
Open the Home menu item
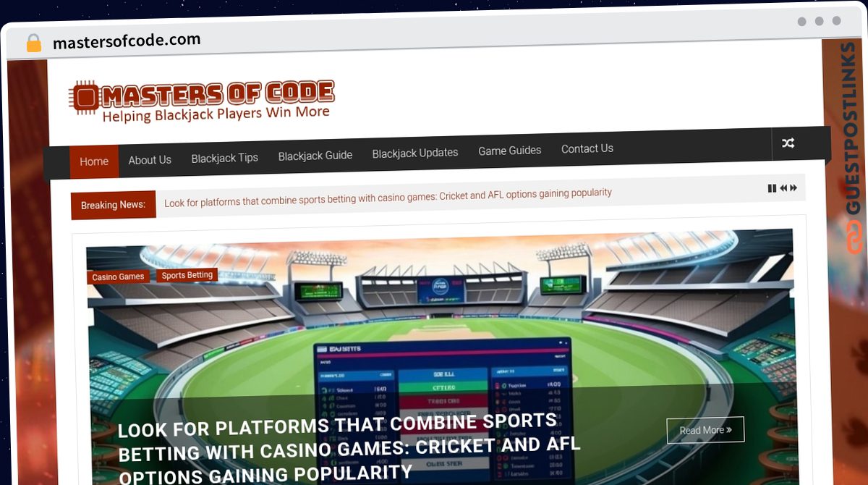click(x=94, y=161)
